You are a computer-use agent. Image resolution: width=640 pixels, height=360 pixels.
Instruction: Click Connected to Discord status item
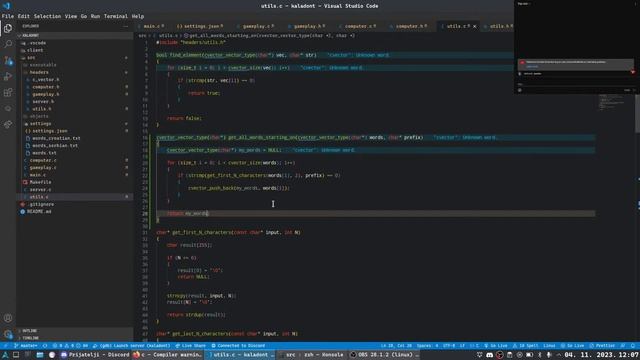[x=238, y=346]
